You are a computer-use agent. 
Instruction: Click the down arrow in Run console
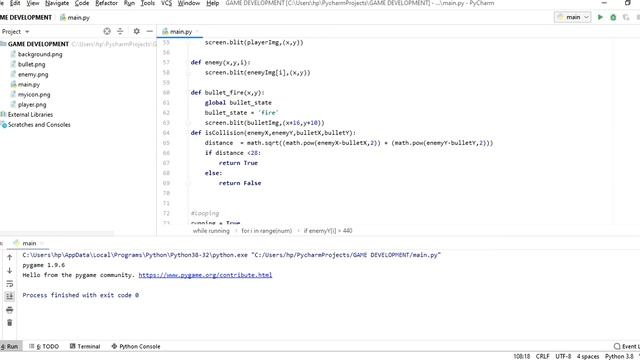tap(9, 270)
